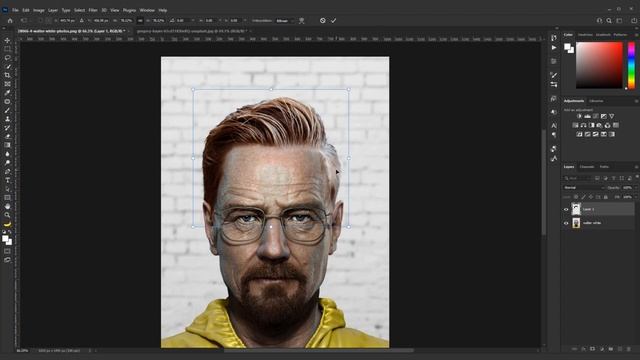640x360 pixels.
Task: Switch to the second document tab
Action: [x=192, y=31]
